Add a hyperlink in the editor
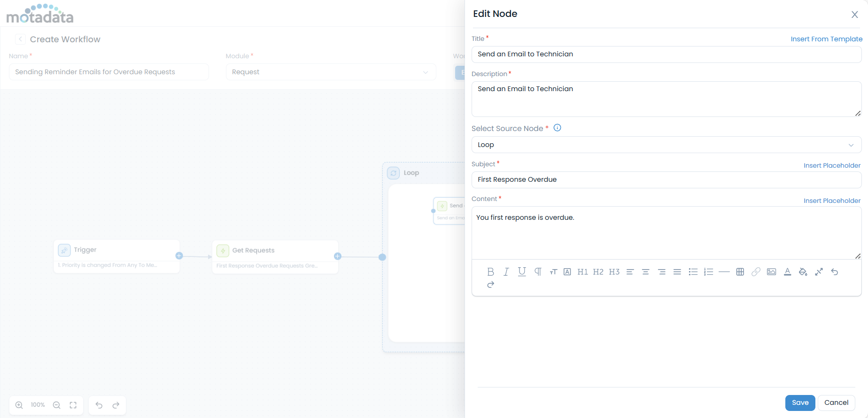868x418 pixels. [x=756, y=272]
